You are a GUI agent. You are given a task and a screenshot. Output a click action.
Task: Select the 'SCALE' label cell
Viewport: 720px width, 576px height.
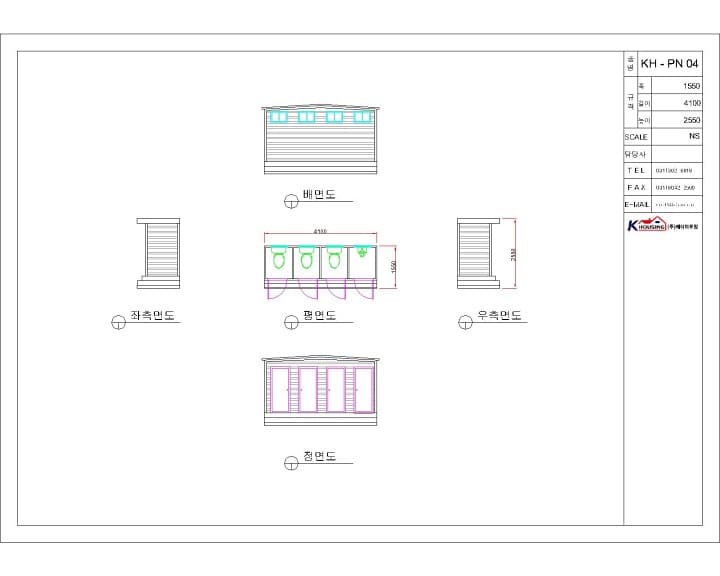(x=636, y=137)
